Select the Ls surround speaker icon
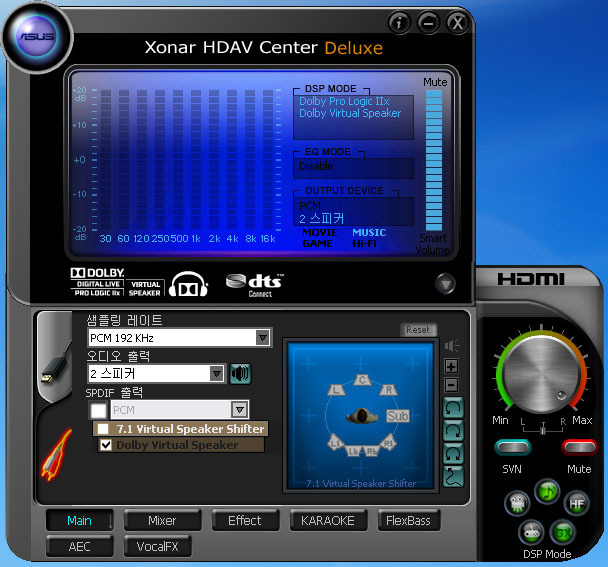The height and width of the screenshot is (567, 608). pyautogui.click(x=336, y=443)
